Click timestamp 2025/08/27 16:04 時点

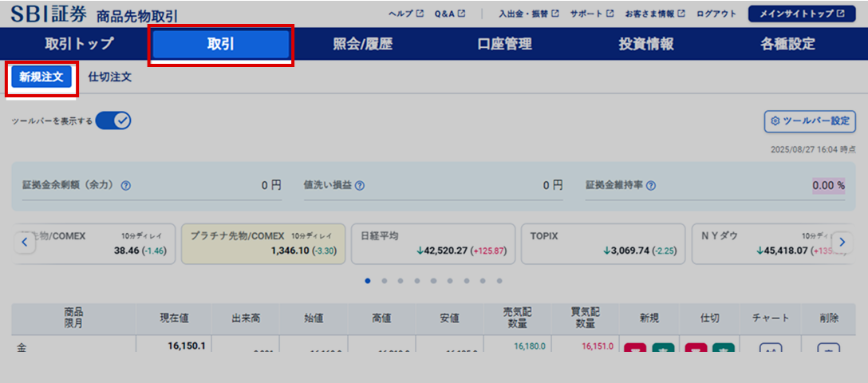click(813, 150)
